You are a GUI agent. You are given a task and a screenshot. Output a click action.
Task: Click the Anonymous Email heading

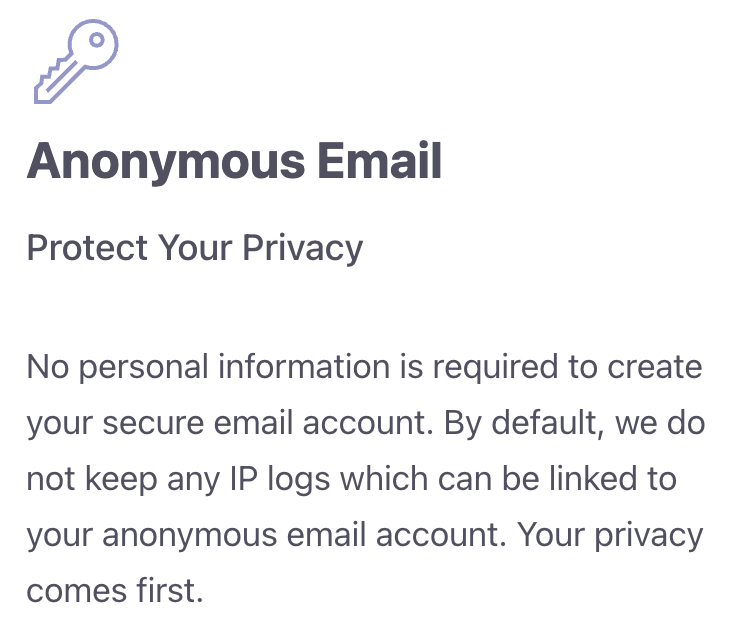click(234, 161)
